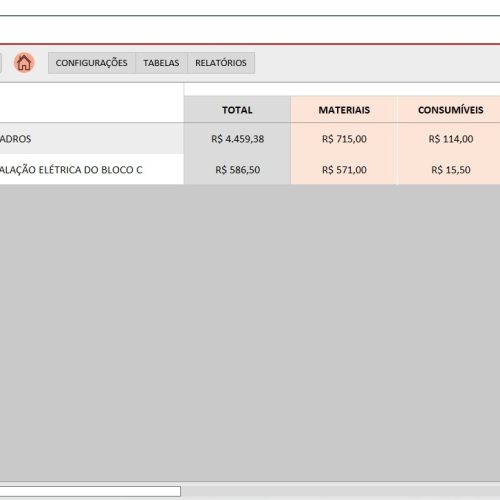Select the TOTAL column header
Viewport: 500px width, 500px height.
click(x=237, y=110)
